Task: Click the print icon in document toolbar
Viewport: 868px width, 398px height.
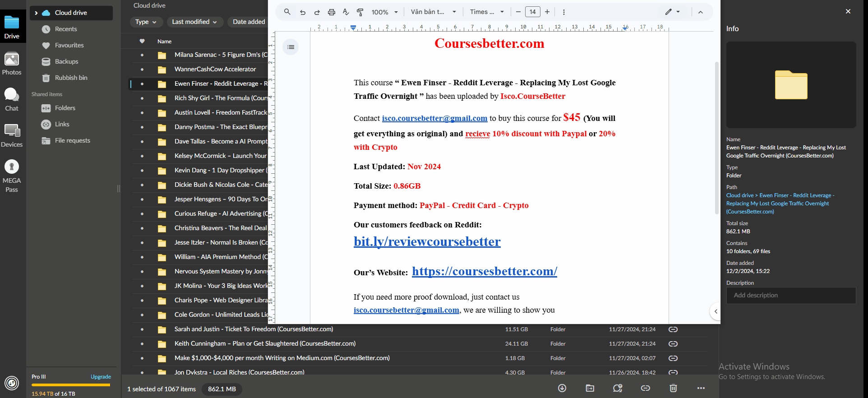Action: [332, 12]
